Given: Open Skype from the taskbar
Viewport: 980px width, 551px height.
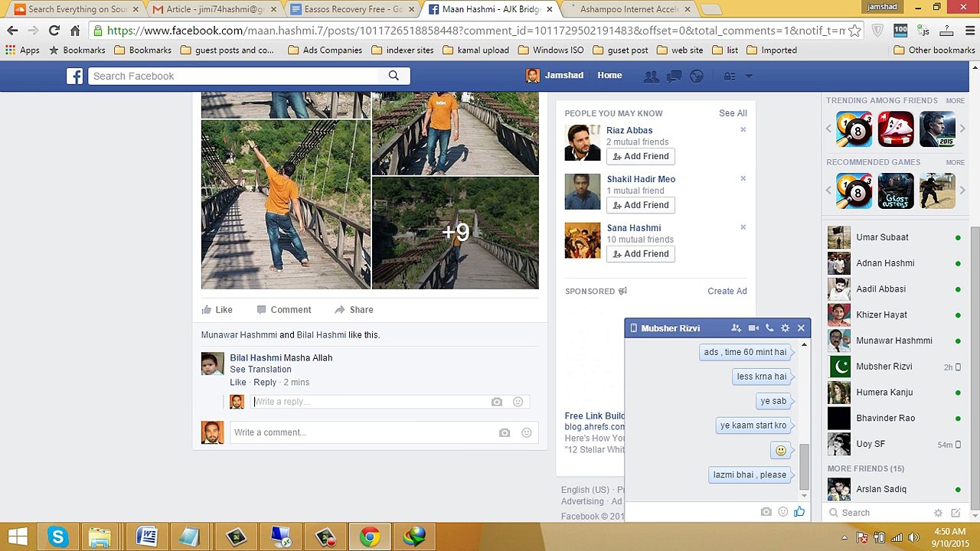Looking at the screenshot, I should pyautogui.click(x=58, y=536).
